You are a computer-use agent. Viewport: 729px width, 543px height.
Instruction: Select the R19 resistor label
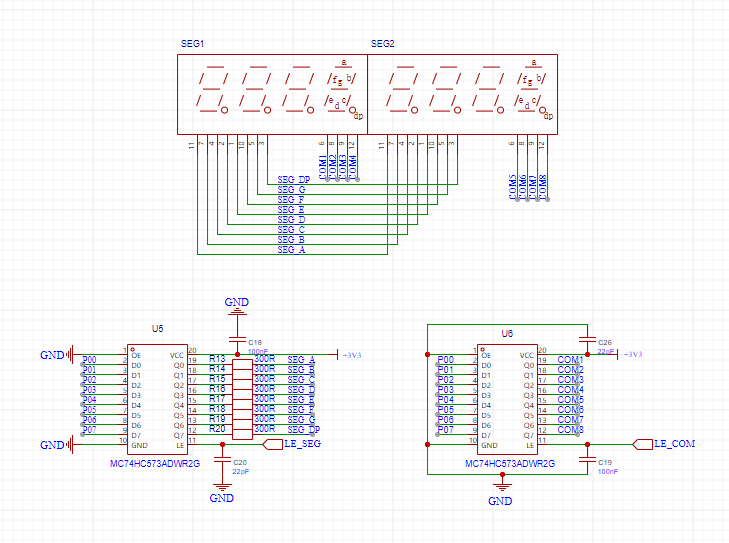click(217, 419)
